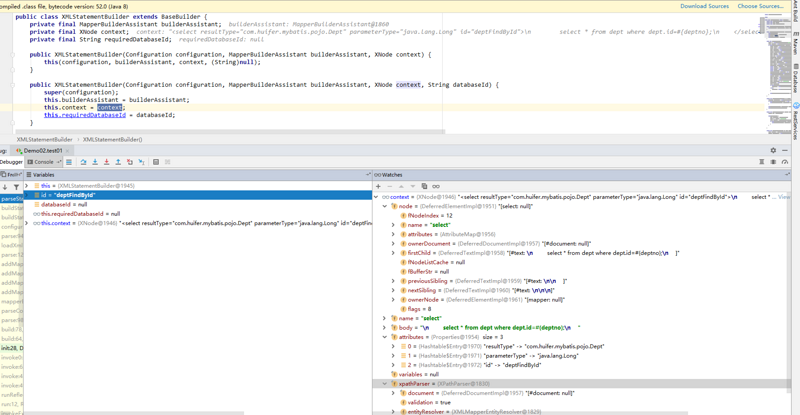This screenshot has width=800, height=415.
Task: Click the Database sidebar tool button
Action: 795,78
